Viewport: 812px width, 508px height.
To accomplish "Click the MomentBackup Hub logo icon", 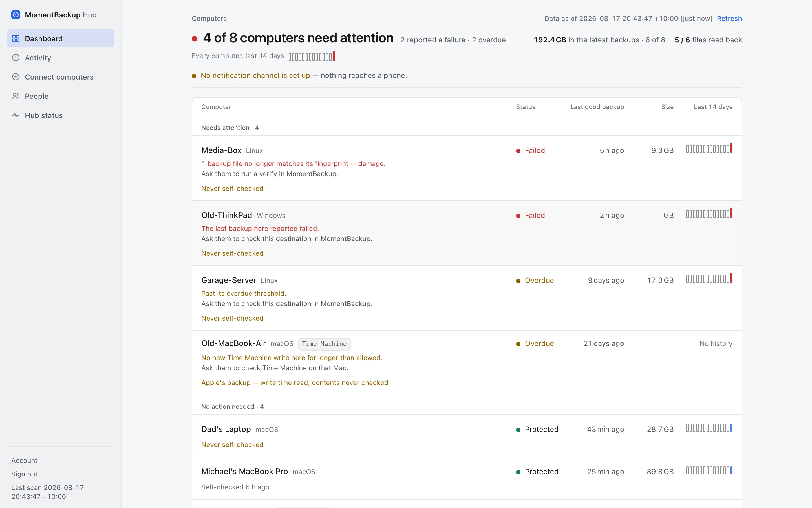I will (16, 15).
